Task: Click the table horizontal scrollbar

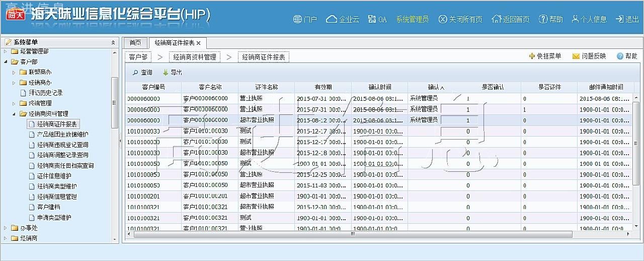Action: click(x=353, y=234)
